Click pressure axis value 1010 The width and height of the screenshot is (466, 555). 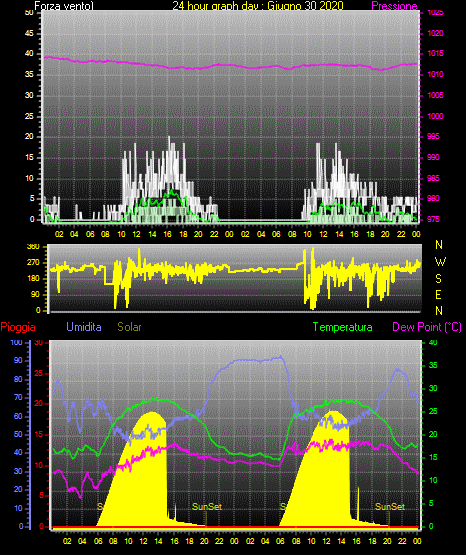[436, 74]
